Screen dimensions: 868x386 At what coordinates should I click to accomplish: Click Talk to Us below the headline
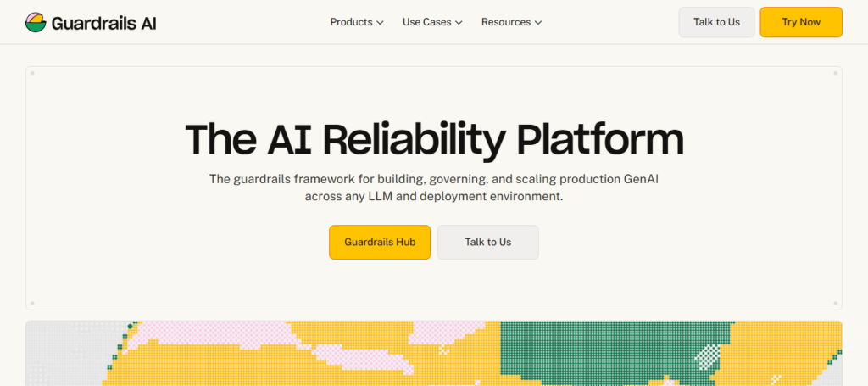click(x=487, y=242)
